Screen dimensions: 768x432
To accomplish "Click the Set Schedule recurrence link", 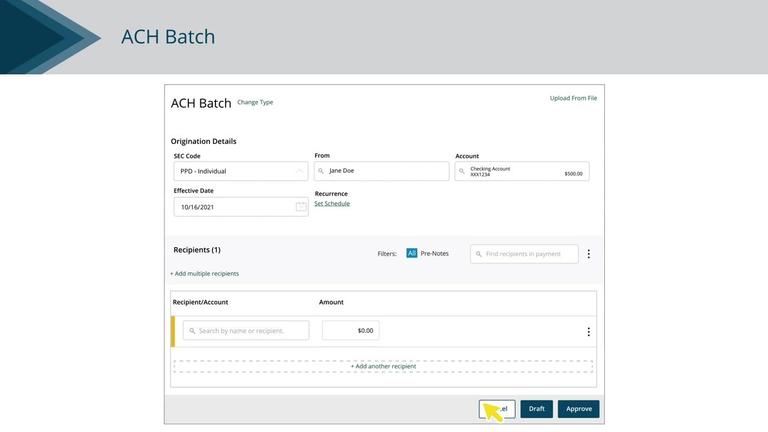I will [332, 203].
